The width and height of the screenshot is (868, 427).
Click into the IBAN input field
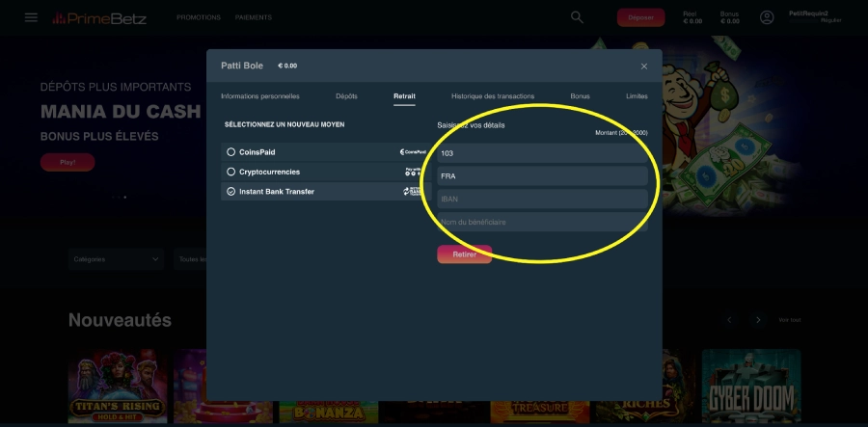[x=541, y=199]
